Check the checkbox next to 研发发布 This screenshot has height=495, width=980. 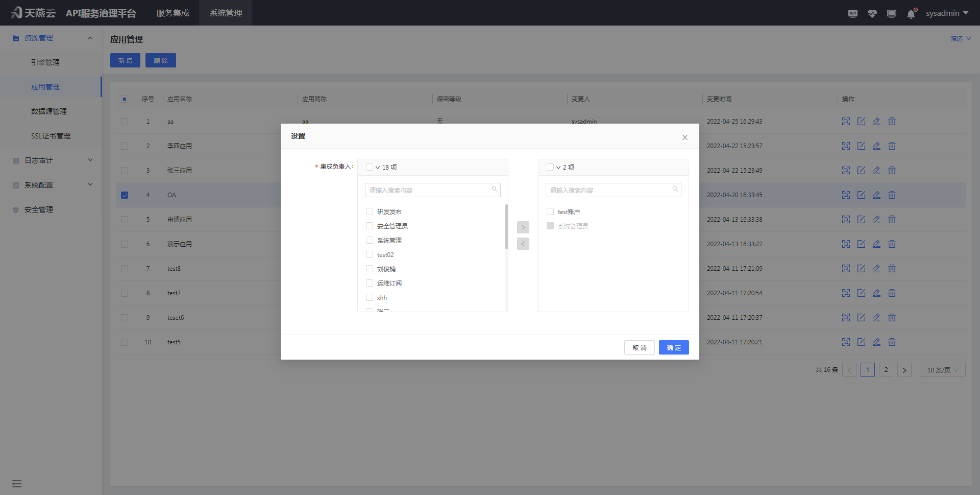pos(369,211)
